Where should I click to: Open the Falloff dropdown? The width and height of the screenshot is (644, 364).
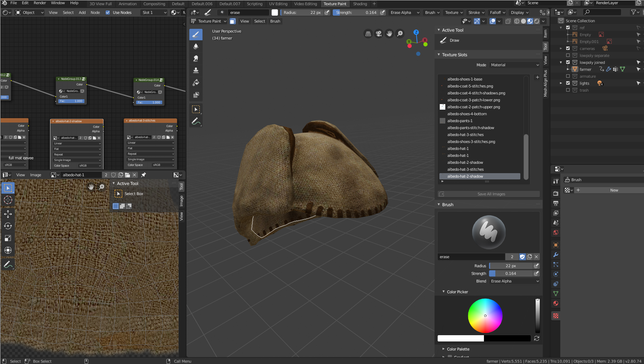click(497, 12)
